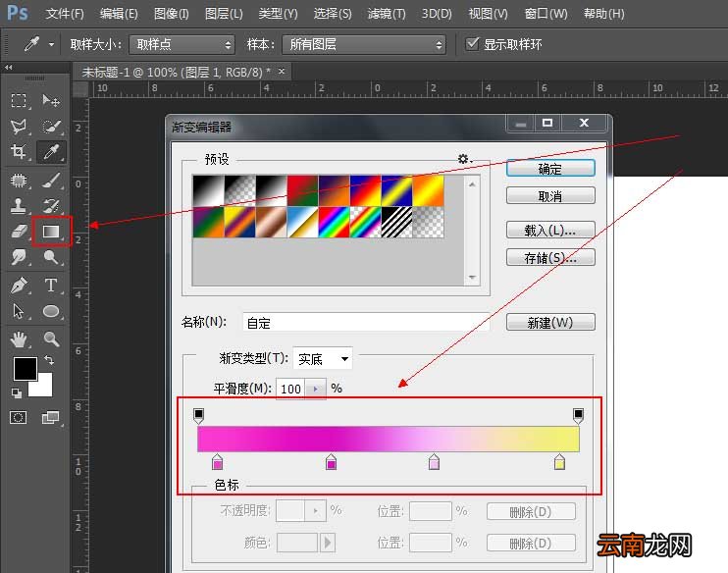Open eyedropper tool preset picker arrow

(52, 44)
